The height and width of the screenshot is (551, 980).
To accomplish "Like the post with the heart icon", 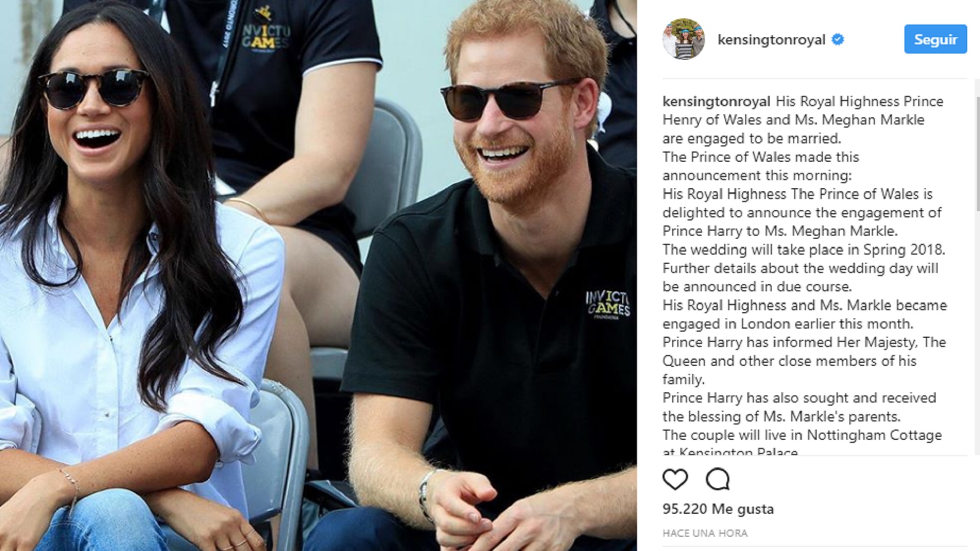I will (675, 479).
